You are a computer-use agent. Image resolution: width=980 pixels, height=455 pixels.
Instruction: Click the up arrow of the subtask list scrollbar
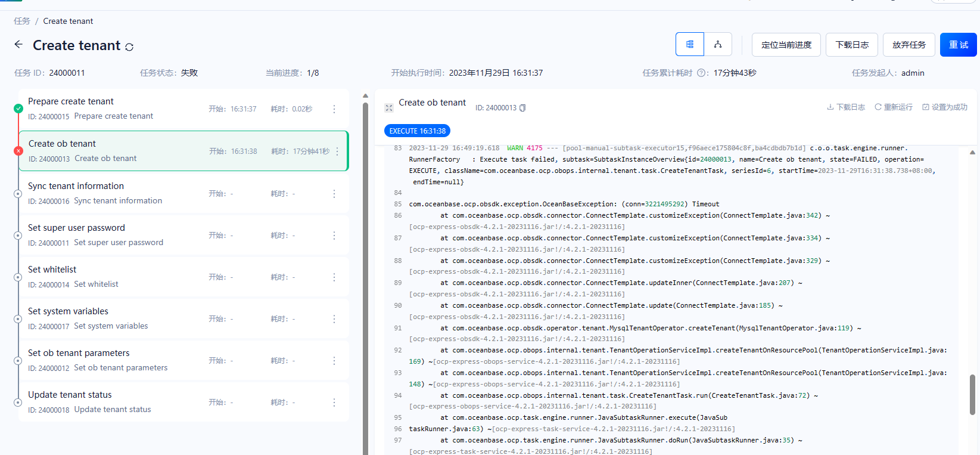[365, 95]
